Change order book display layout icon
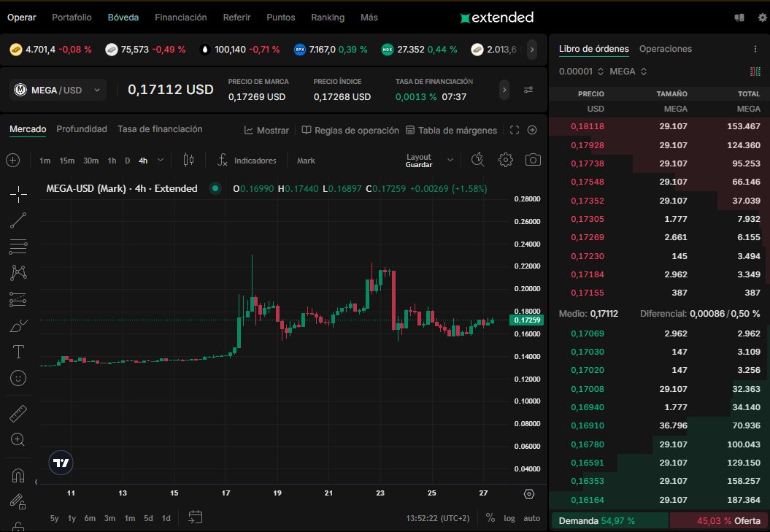This screenshot has height=532, width=770. pos(755,72)
